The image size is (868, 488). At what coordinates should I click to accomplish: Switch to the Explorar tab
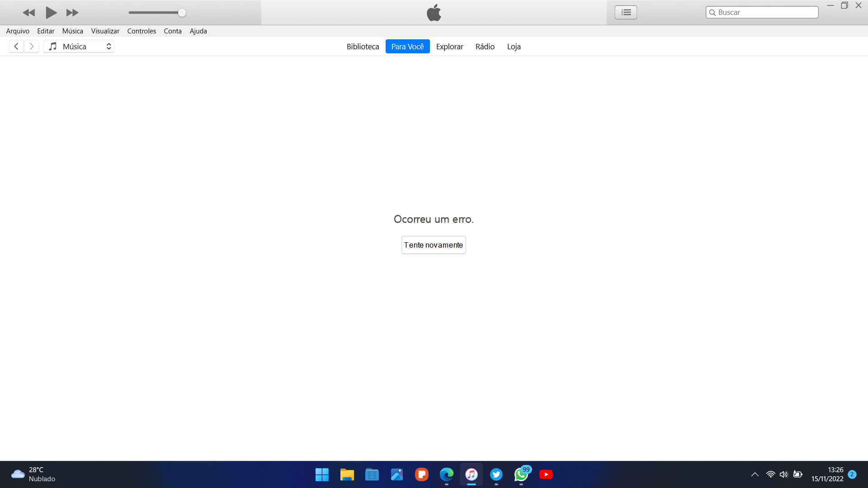(x=449, y=47)
